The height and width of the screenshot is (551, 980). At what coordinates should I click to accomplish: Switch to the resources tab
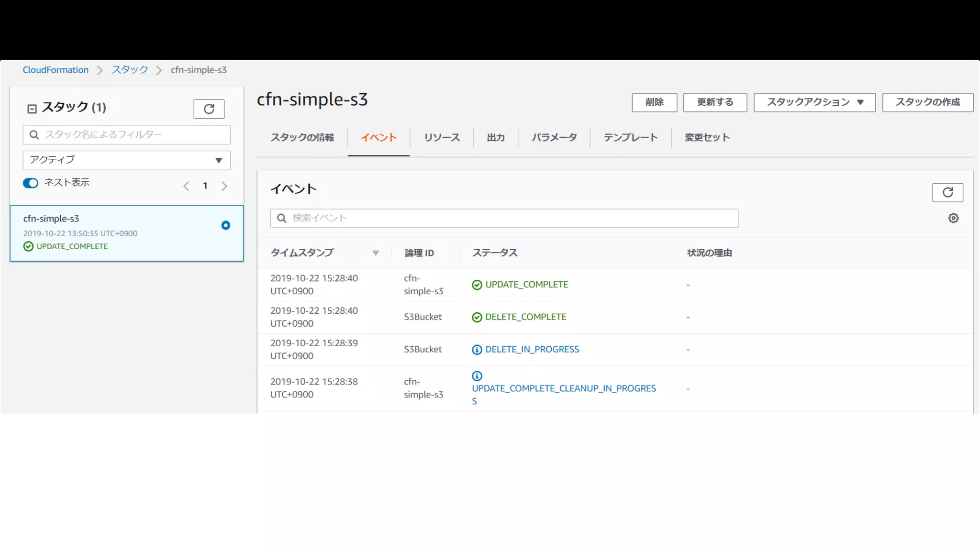coord(441,138)
